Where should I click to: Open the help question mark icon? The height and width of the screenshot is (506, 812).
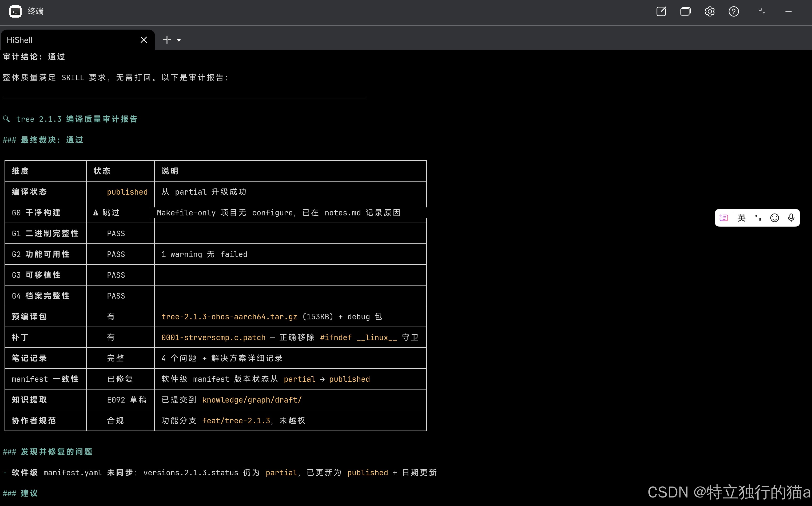734,11
